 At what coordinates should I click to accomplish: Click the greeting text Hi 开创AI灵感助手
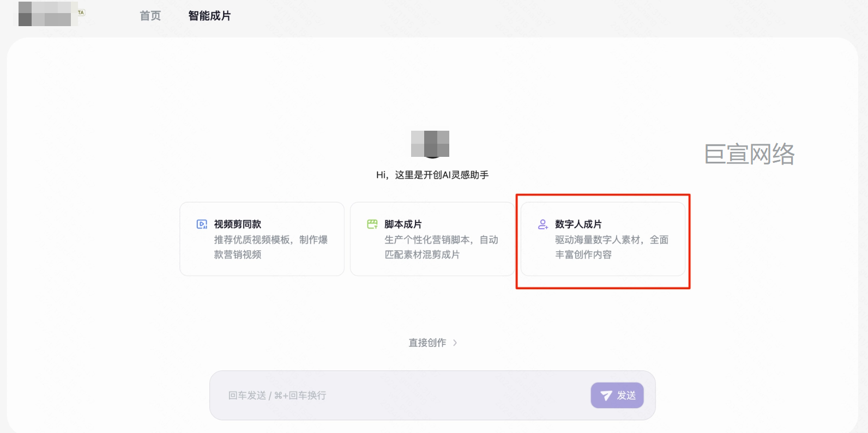[432, 175]
